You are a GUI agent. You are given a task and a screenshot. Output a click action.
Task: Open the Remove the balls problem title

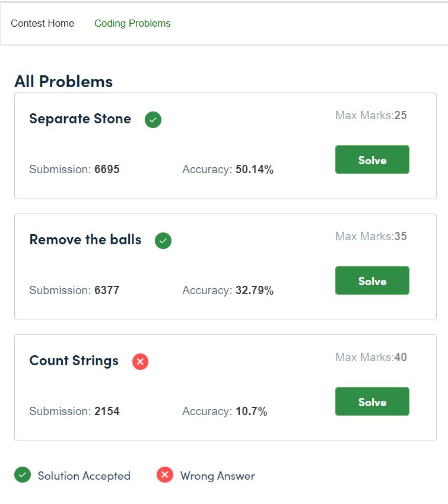click(x=85, y=240)
